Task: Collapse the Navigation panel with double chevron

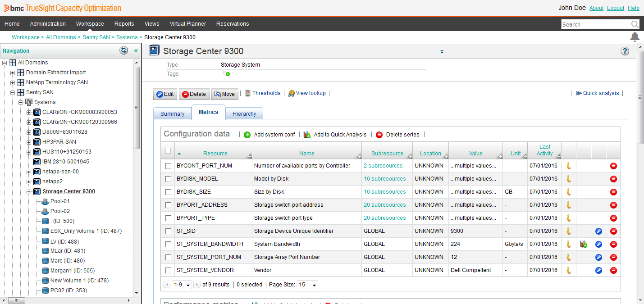Action: tap(136, 51)
